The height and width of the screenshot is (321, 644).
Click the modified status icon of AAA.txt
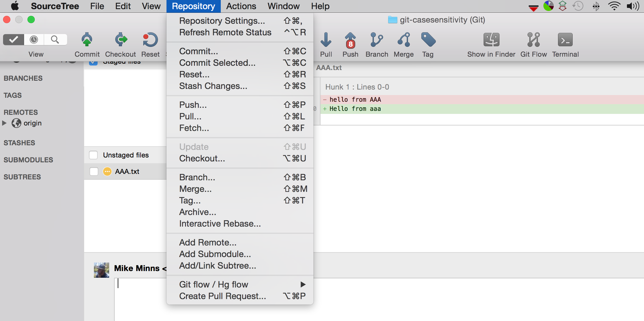107,171
